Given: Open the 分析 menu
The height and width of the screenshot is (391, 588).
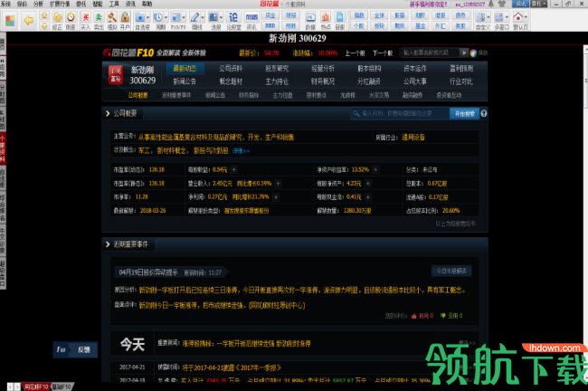Looking at the screenshot, I should click(38, 4).
